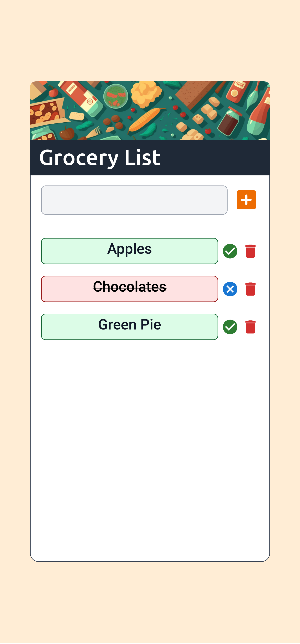This screenshot has height=644, width=300.
Task: Select the Apples list item
Action: tap(129, 251)
